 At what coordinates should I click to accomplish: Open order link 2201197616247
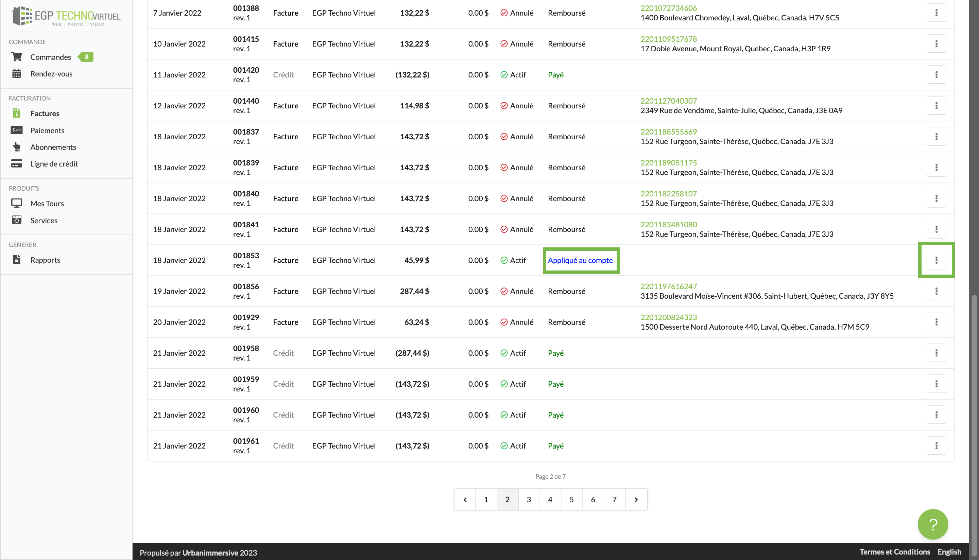[668, 286]
